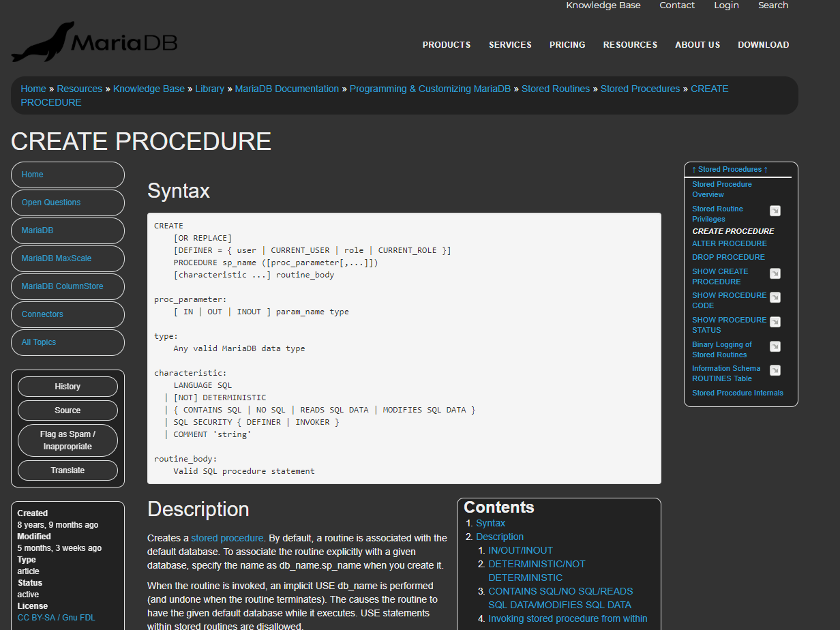
Task: Click the History button
Action: coord(67,386)
